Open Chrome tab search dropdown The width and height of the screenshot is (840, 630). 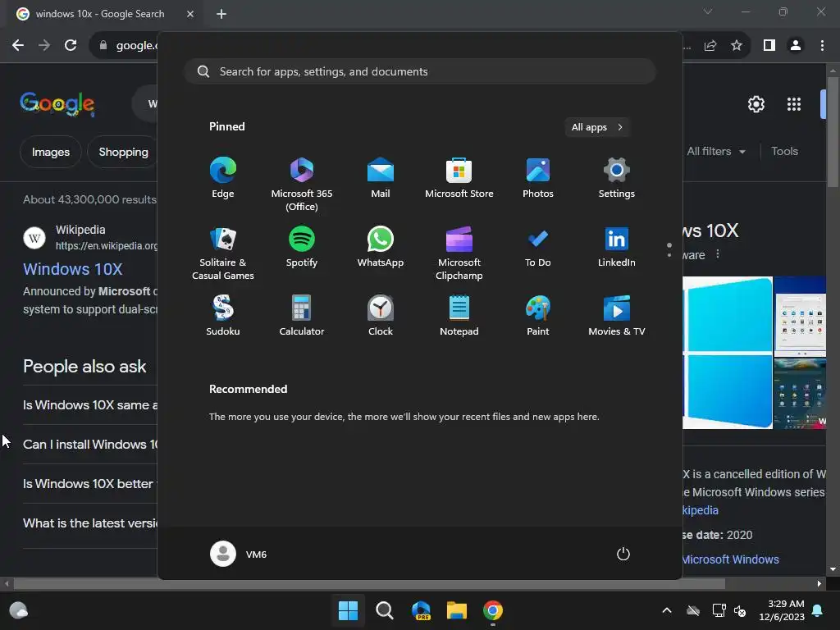point(708,11)
